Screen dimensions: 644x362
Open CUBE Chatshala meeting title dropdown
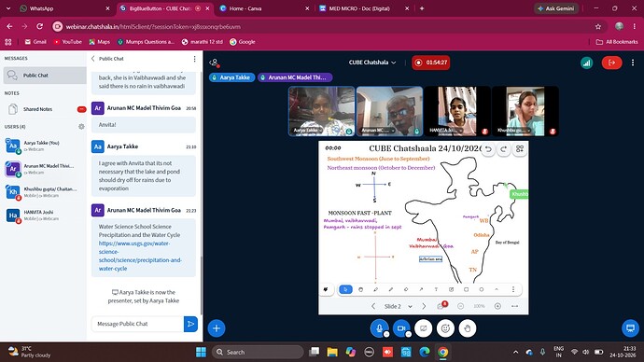click(x=372, y=63)
